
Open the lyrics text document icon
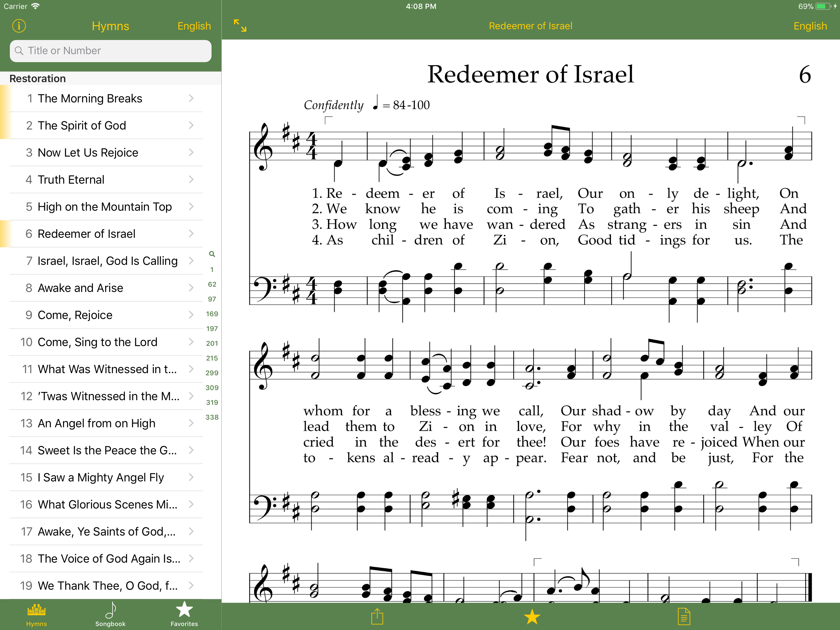click(x=683, y=616)
